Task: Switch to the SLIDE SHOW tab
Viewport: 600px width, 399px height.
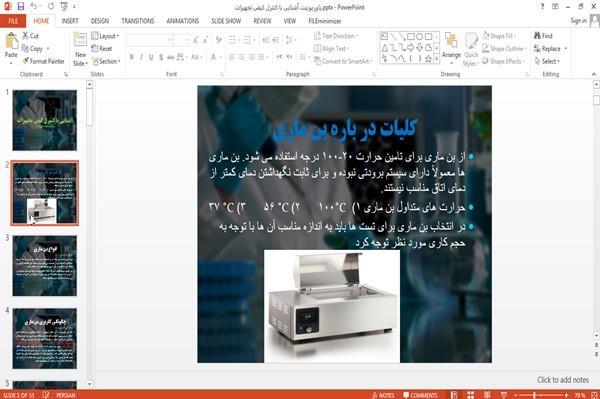Action: [x=226, y=21]
